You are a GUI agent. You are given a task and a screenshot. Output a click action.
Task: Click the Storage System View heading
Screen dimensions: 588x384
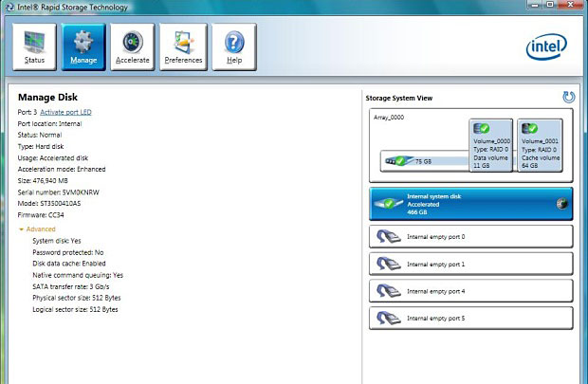[x=399, y=99]
